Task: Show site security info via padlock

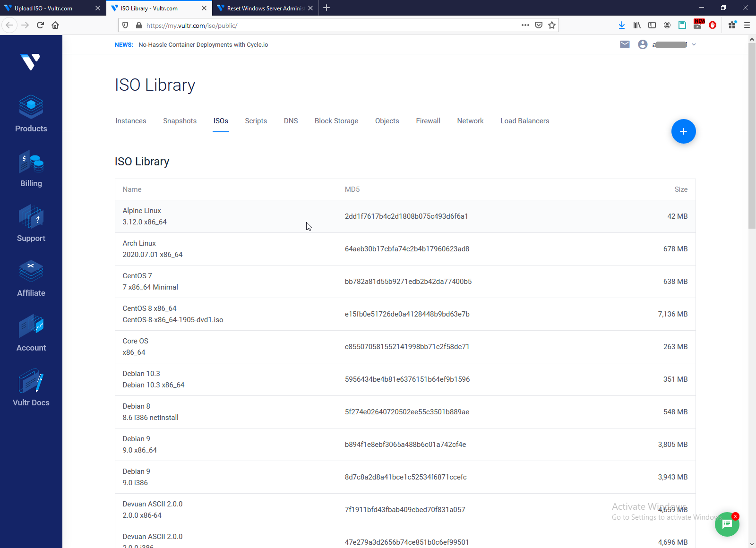Action: [x=139, y=25]
